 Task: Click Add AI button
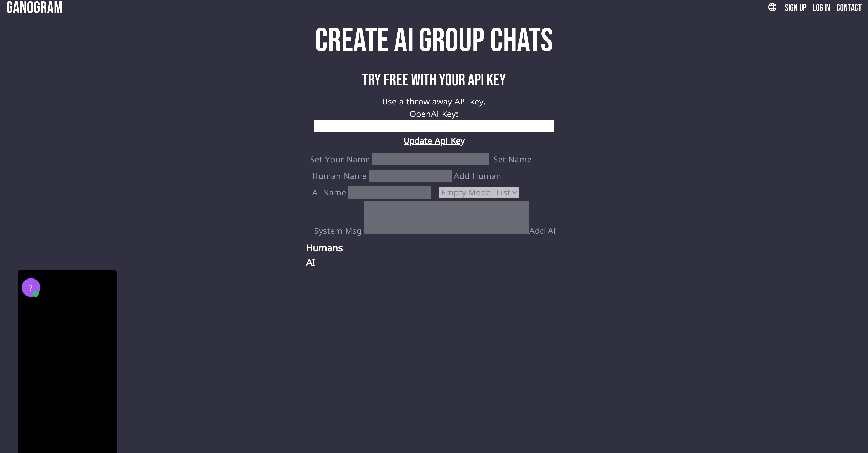click(542, 231)
